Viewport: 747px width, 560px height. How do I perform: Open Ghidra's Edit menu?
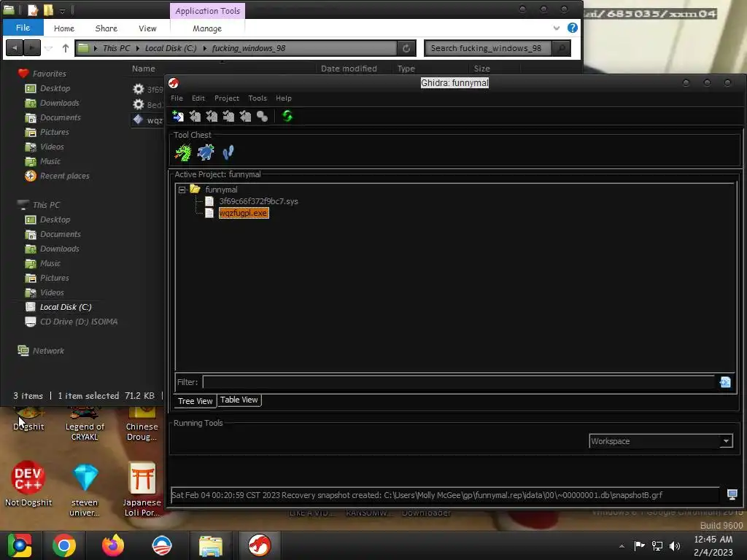198,98
